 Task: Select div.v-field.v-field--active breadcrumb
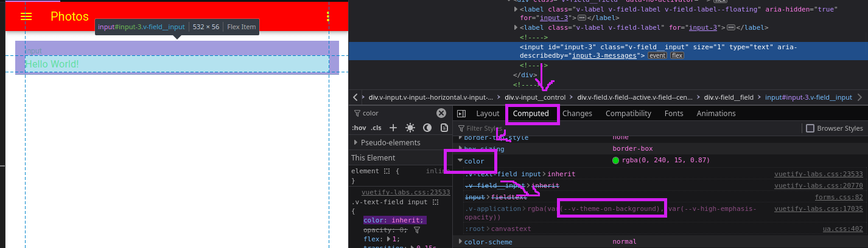point(635,97)
